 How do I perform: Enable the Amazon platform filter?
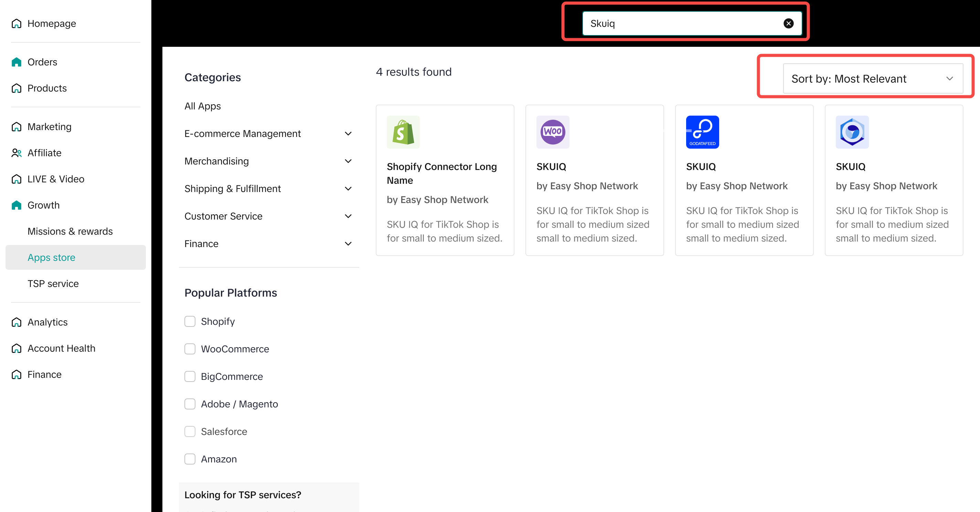click(x=190, y=459)
